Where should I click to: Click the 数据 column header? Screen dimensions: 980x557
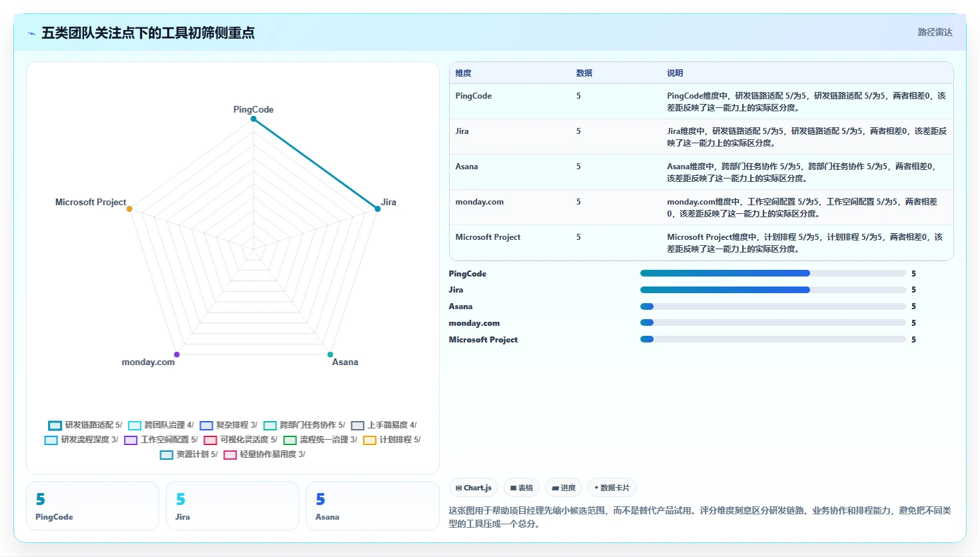584,73
